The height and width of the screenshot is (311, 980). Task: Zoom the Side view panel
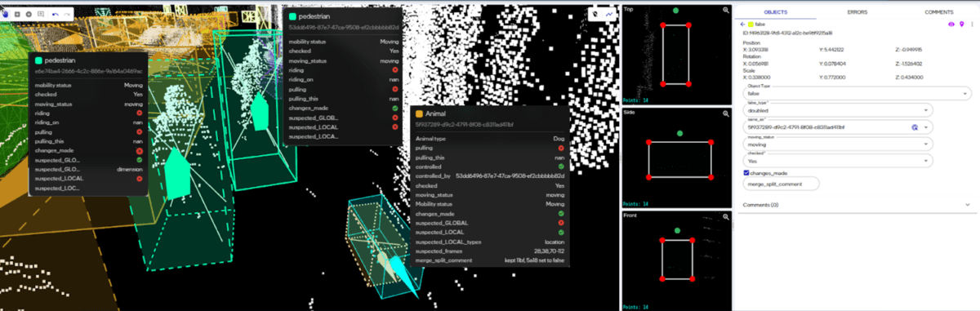coord(726,113)
